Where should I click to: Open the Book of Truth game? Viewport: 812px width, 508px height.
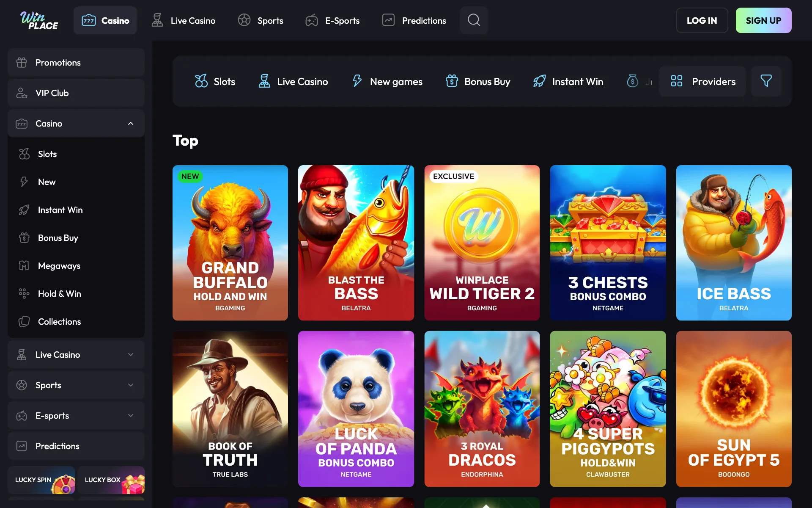230,409
